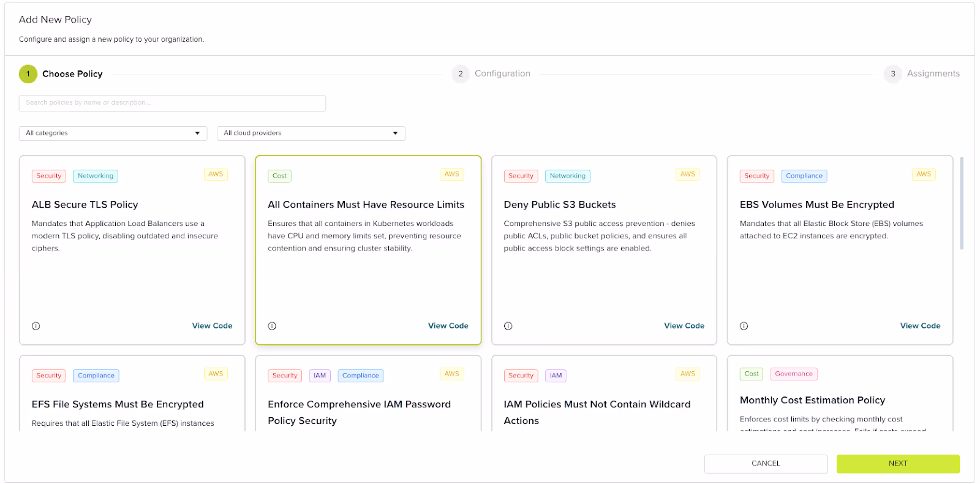Click info icon on All Containers Resource Limits card
980x484 pixels.
point(272,326)
